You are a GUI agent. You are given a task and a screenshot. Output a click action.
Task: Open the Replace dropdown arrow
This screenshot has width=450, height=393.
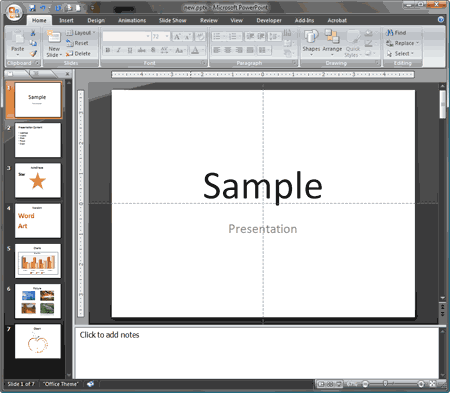[417, 43]
